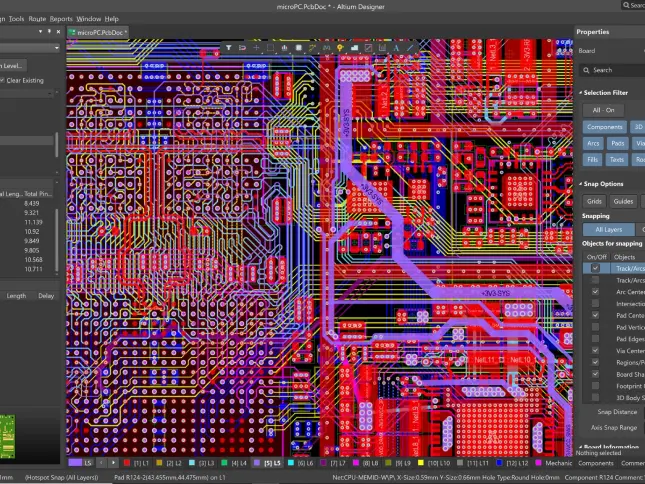Click the tuning length wave icon

[326, 48]
